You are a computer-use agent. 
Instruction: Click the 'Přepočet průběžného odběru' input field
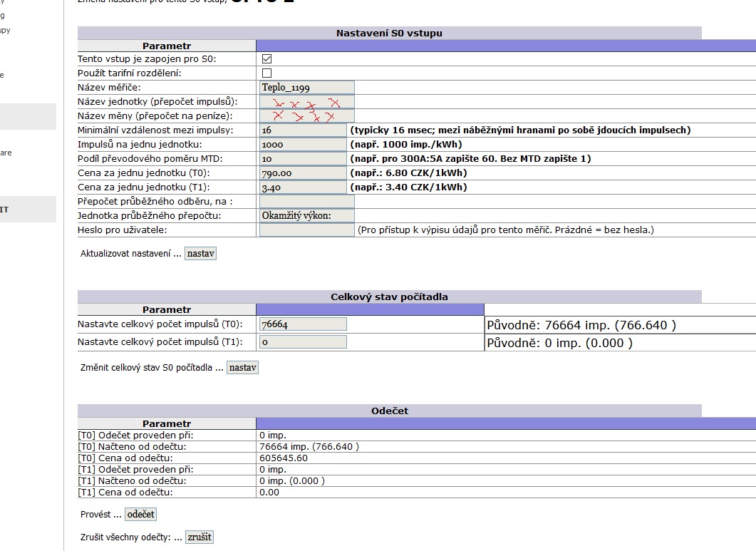coord(306,202)
